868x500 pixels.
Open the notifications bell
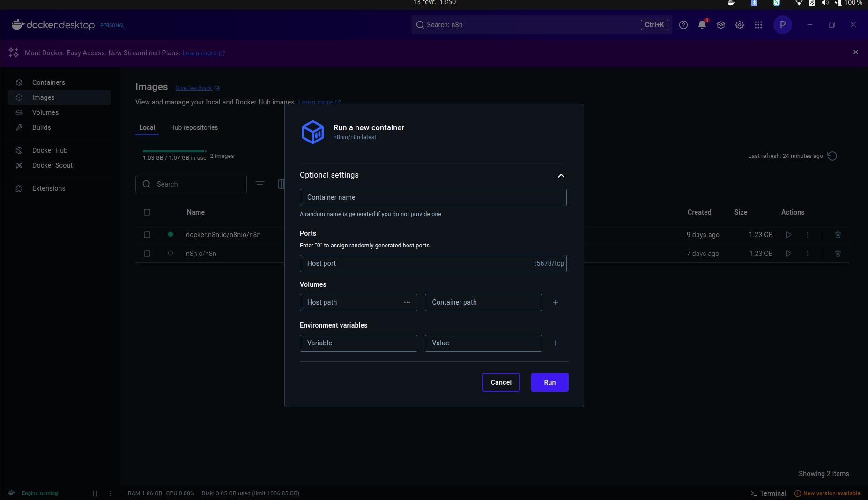[x=702, y=25]
